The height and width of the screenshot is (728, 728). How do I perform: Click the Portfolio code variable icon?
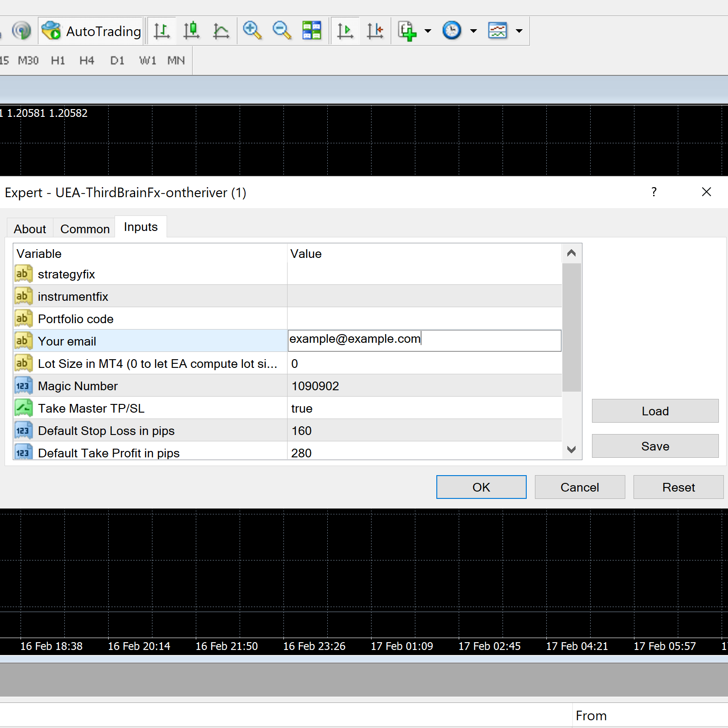tap(24, 319)
